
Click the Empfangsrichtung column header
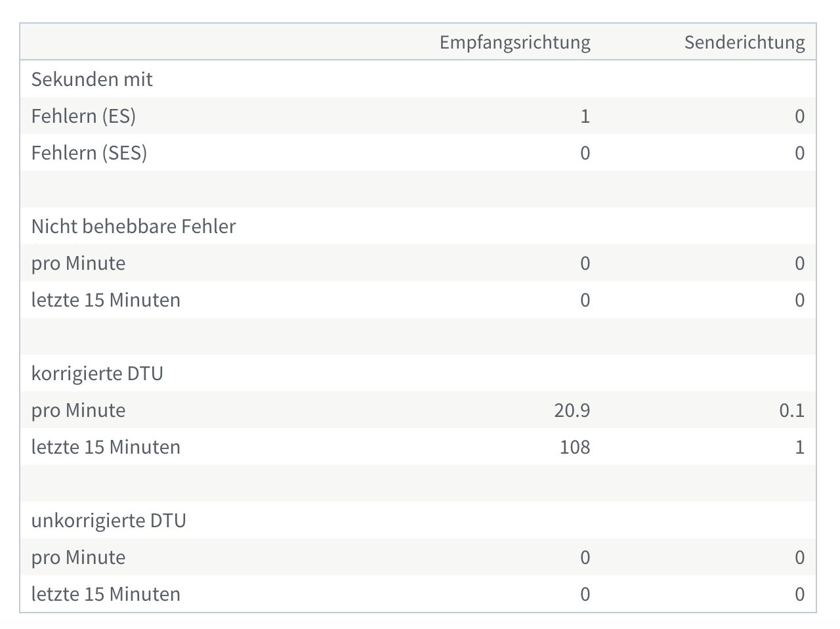(514, 42)
